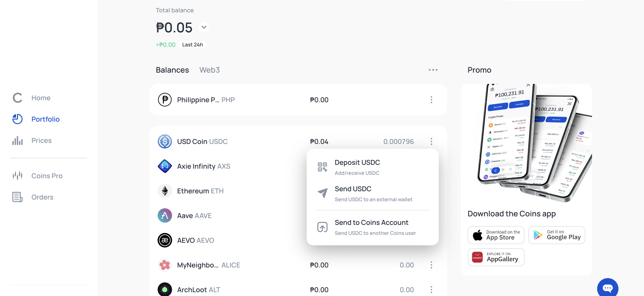Open the three-dot menu for MyNeighborAlice

coord(431,265)
